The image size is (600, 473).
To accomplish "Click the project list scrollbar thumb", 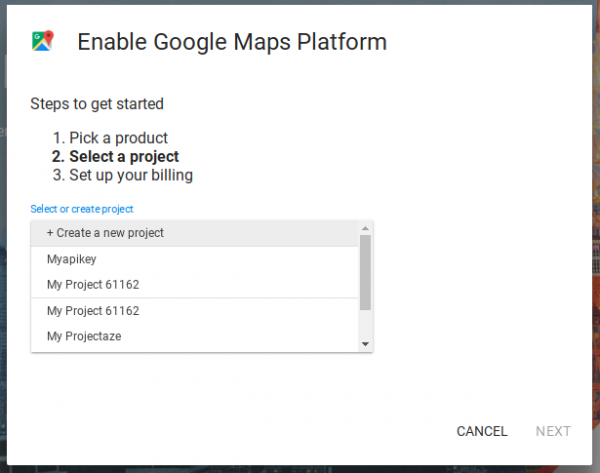I will (365, 270).
